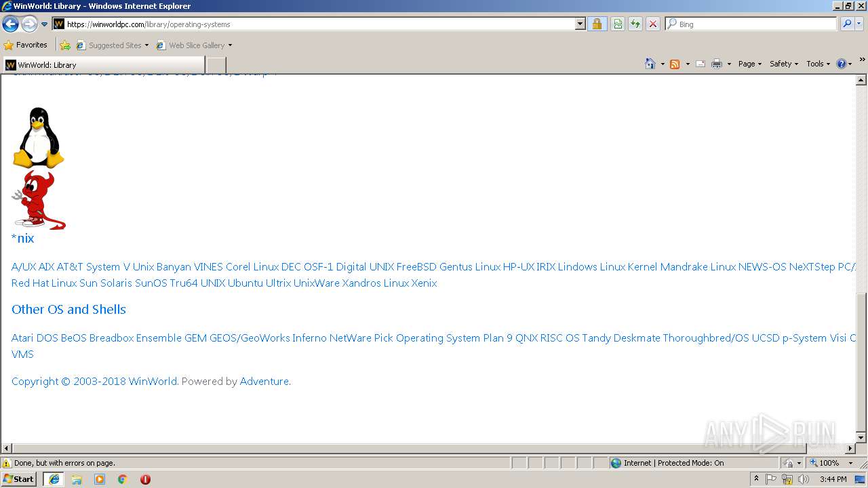Click the Print icon
The image size is (868, 488).
pyautogui.click(x=717, y=64)
